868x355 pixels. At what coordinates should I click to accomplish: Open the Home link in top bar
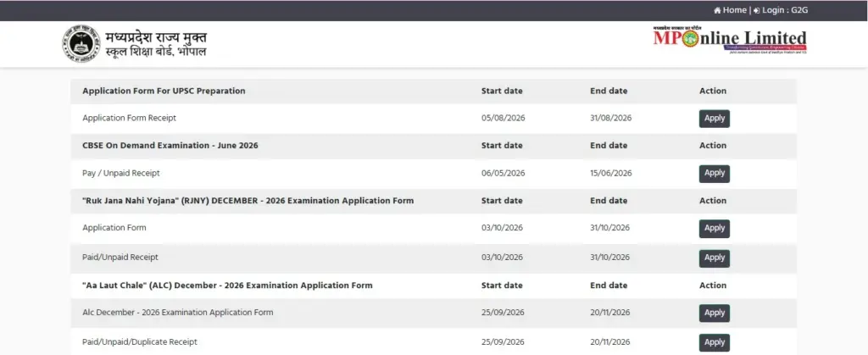click(x=730, y=10)
